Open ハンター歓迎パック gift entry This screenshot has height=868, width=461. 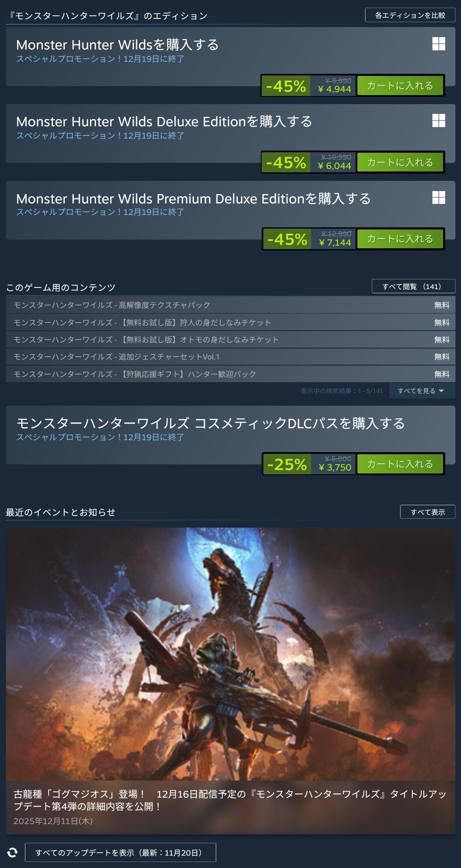click(x=230, y=374)
